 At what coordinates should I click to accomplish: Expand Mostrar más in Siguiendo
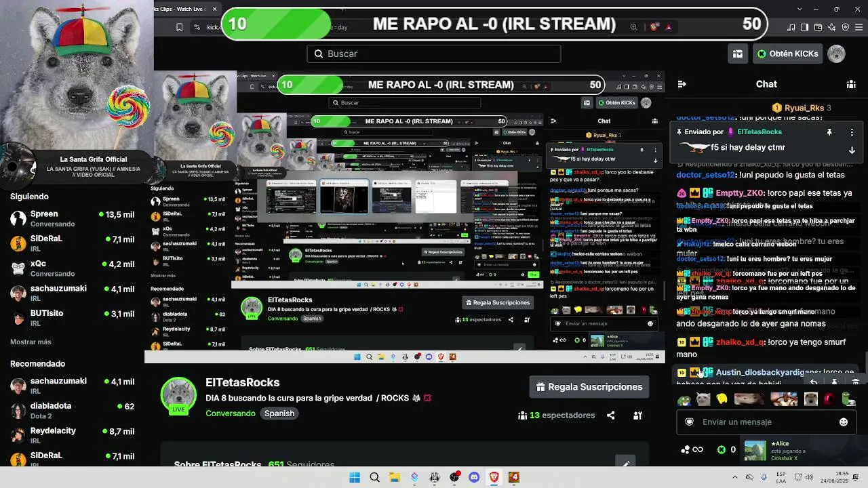pos(31,342)
